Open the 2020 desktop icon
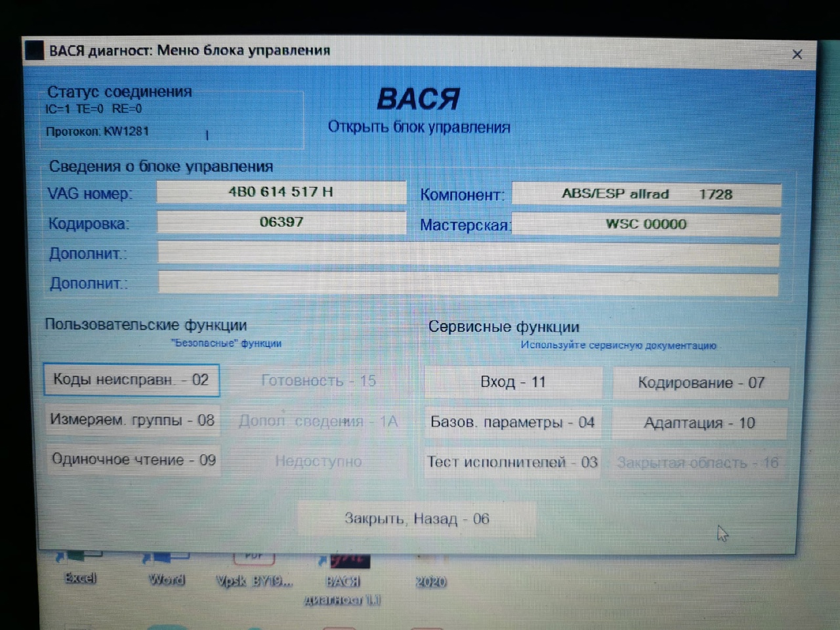Screen dimensions: 840x630 431,571
